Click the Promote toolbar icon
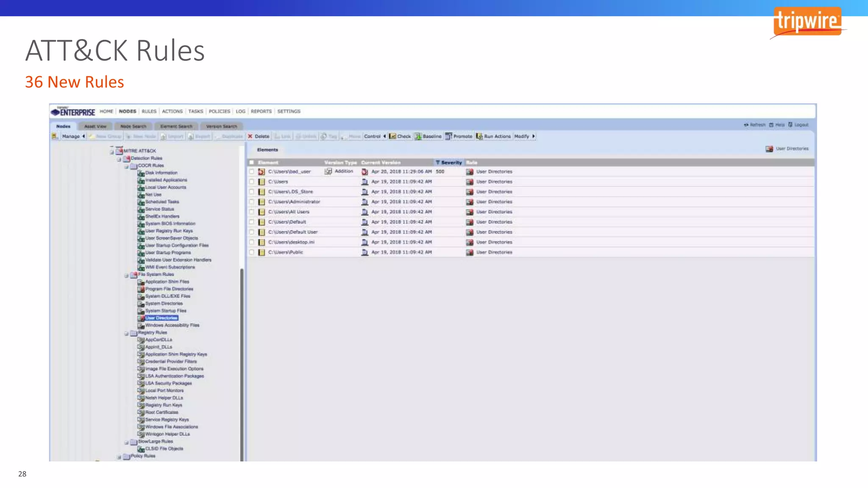This screenshot has width=868, height=488. 449,136
